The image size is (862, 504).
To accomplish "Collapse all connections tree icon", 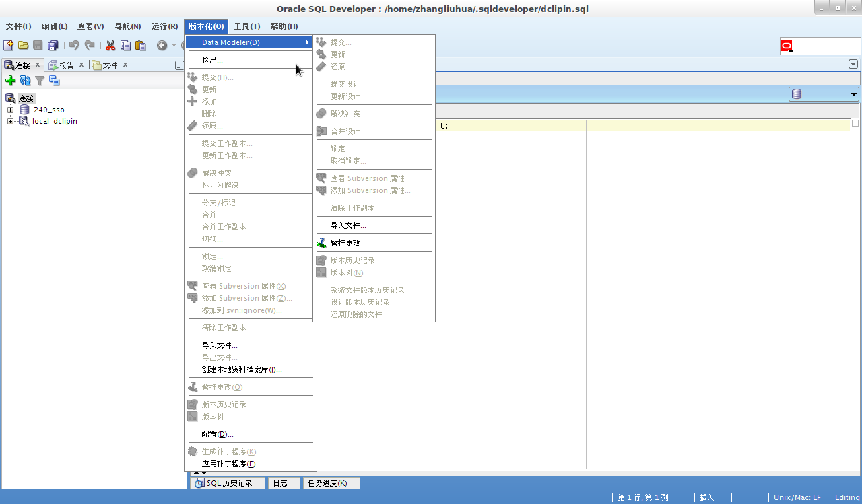I will pyautogui.click(x=55, y=81).
